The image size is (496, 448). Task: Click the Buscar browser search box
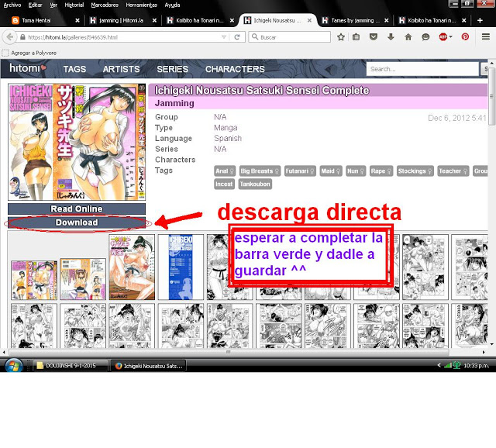click(x=289, y=37)
